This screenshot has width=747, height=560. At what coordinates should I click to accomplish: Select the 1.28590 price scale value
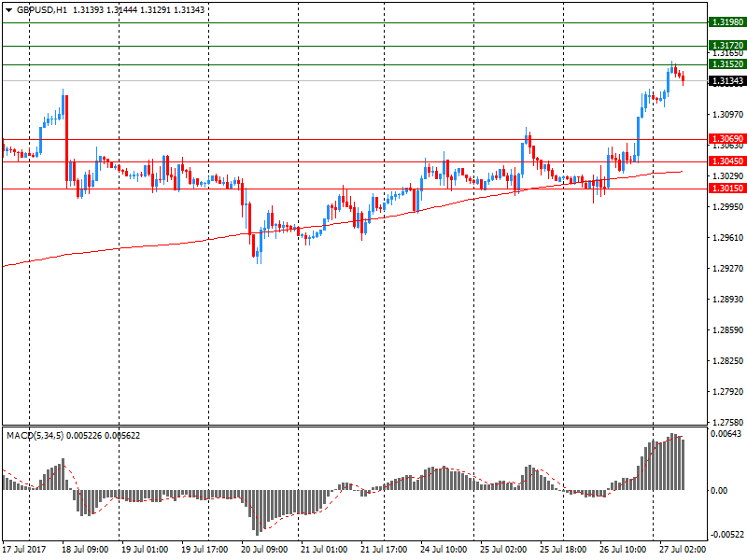(x=727, y=330)
